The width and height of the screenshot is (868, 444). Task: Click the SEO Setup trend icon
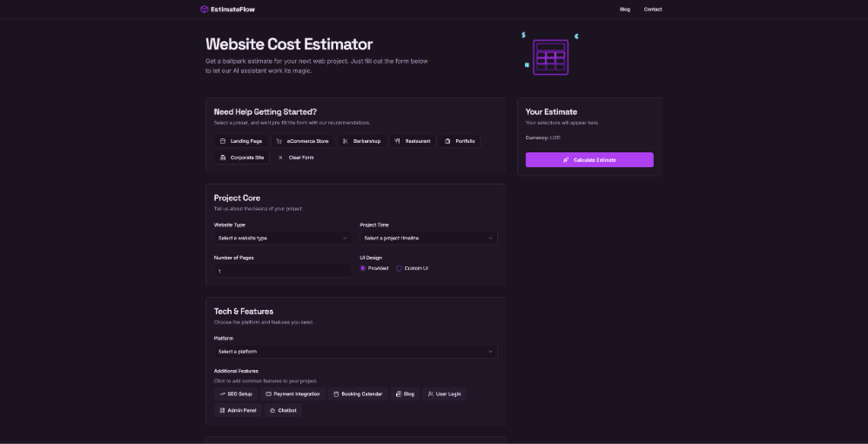[x=222, y=394]
